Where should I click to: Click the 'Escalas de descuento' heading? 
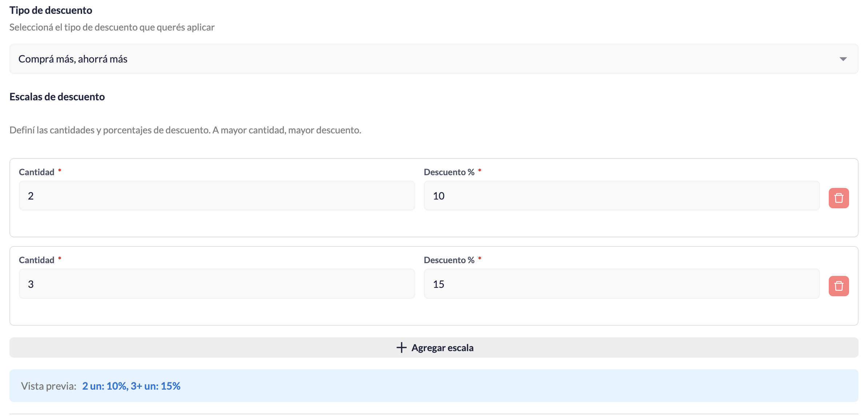[x=57, y=97]
